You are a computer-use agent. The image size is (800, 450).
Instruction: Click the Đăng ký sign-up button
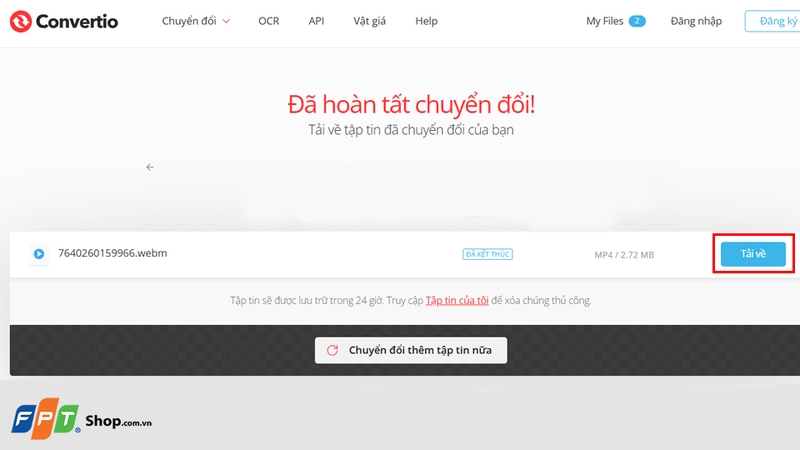[x=772, y=21]
